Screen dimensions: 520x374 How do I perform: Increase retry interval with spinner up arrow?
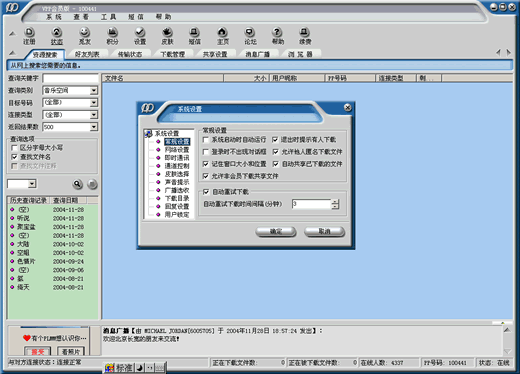point(335,202)
